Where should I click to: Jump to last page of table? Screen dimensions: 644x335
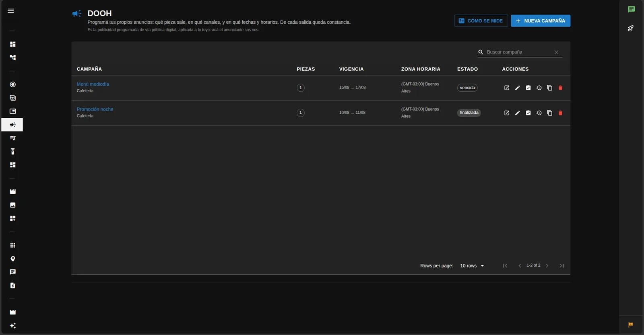[x=562, y=266]
